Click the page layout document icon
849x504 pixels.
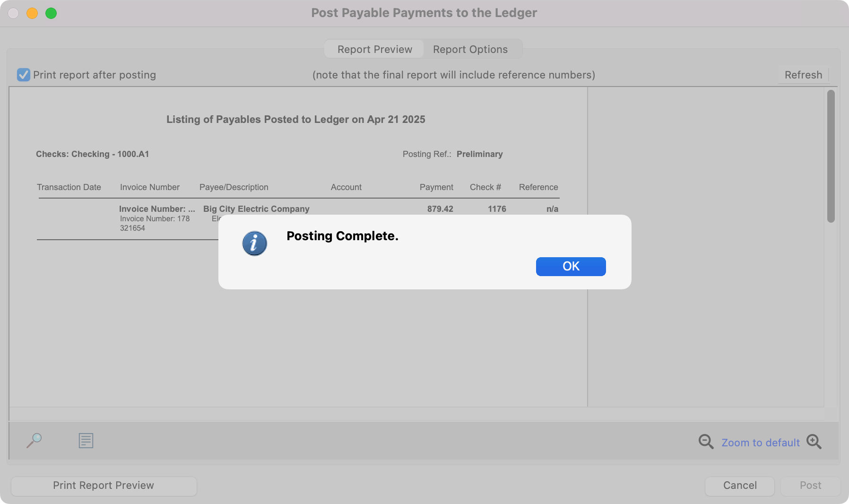tap(86, 441)
